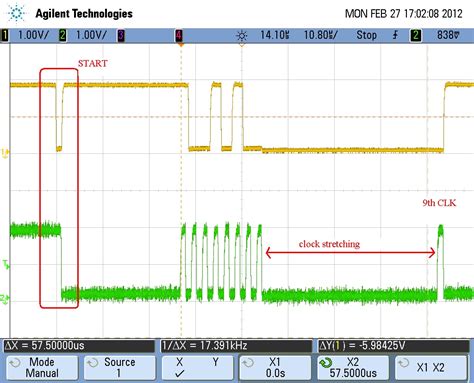Click the 1/ΔX = 17.391kHz readout
The width and height of the screenshot is (474, 383).
[x=237, y=345]
